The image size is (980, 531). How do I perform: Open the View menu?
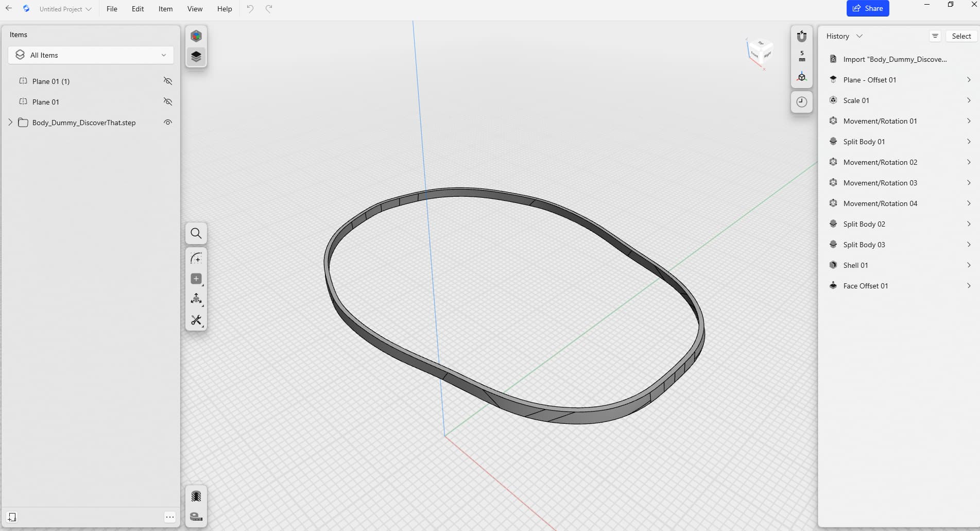pos(195,9)
